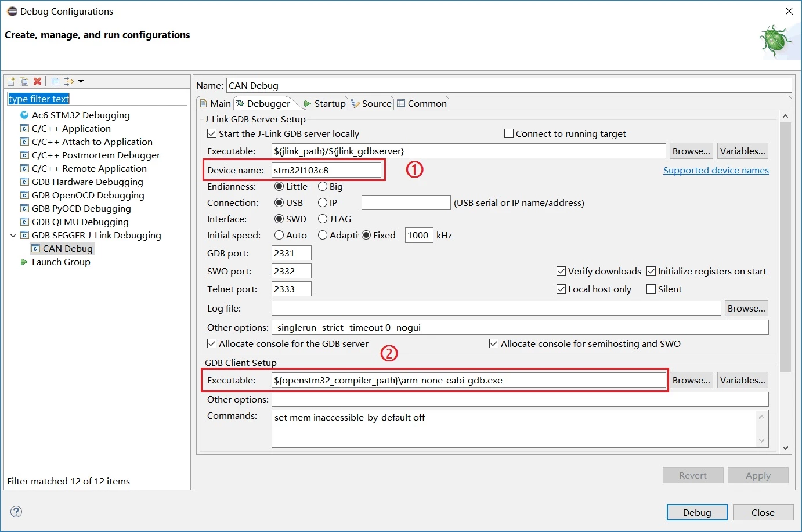Image resolution: width=802 pixels, height=532 pixels.
Task: Click the SWO port field
Action: 291,271
